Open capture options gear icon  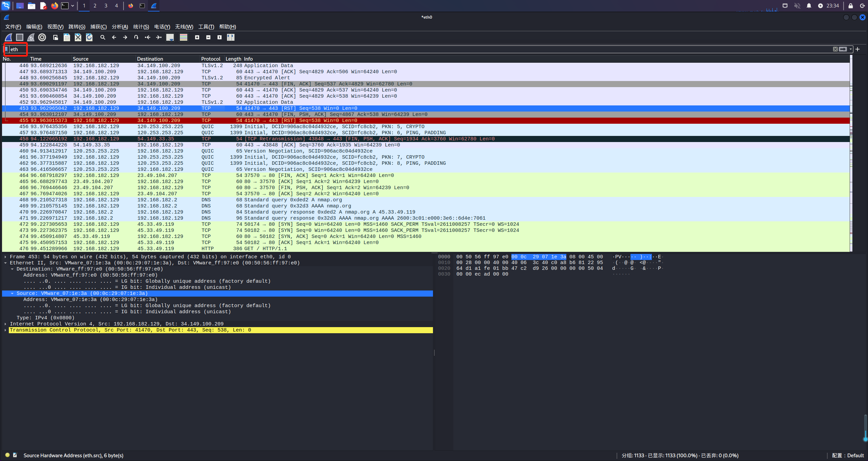(42, 37)
